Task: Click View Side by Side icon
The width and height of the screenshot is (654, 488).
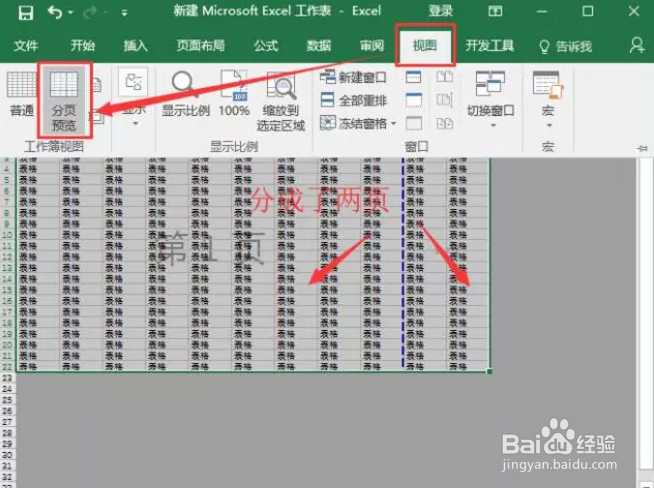Action: pos(444,77)
